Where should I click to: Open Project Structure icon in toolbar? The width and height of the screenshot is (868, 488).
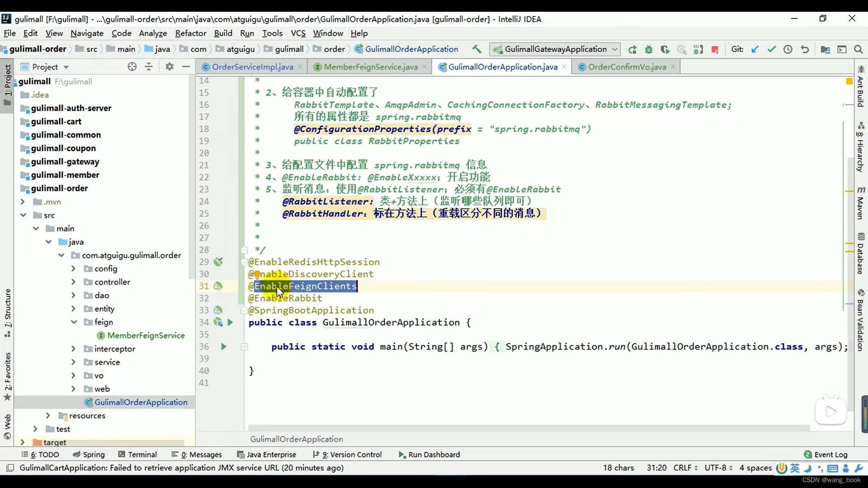coord(825,49)
